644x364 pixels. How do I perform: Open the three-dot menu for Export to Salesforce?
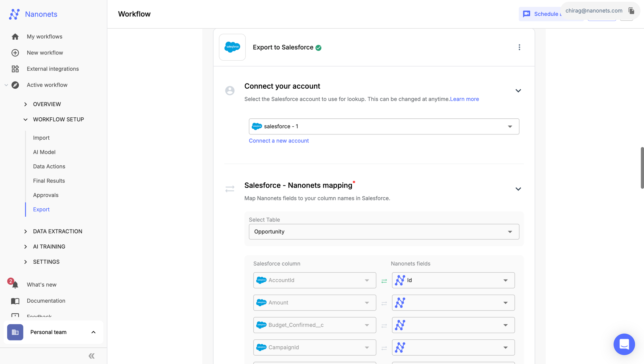pyautogui.click(x=519, y=47)
